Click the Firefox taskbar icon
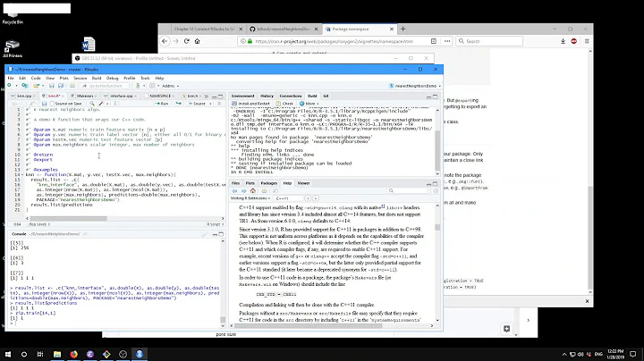644x361 pixels. coord(73,354)
